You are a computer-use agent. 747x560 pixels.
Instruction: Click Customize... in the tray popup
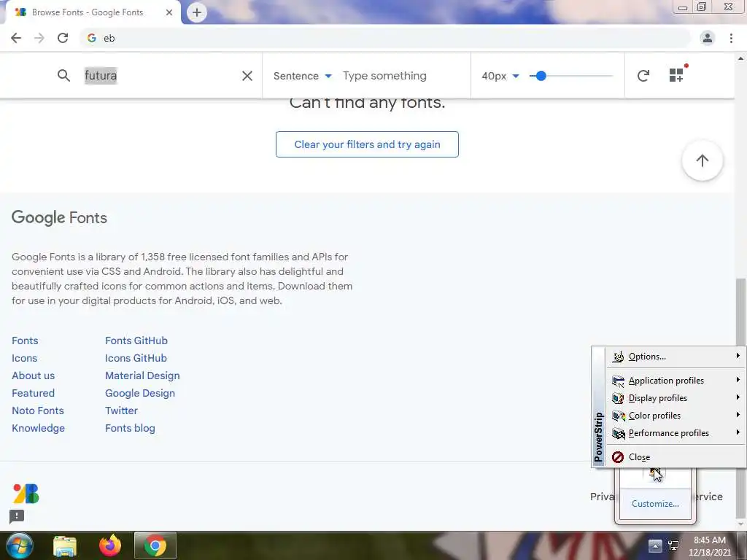pyautogui.click(x=655, y=504)
